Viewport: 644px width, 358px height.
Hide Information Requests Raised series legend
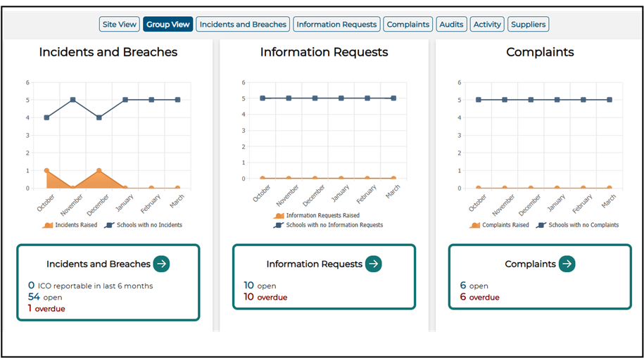pos(279,216)
